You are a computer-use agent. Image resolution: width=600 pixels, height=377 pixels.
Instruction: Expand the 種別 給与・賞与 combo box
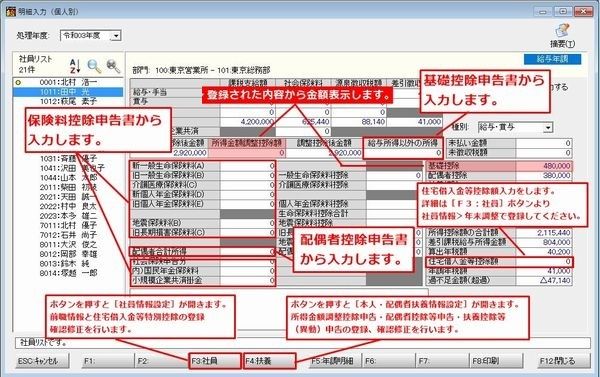click(549, 127)
